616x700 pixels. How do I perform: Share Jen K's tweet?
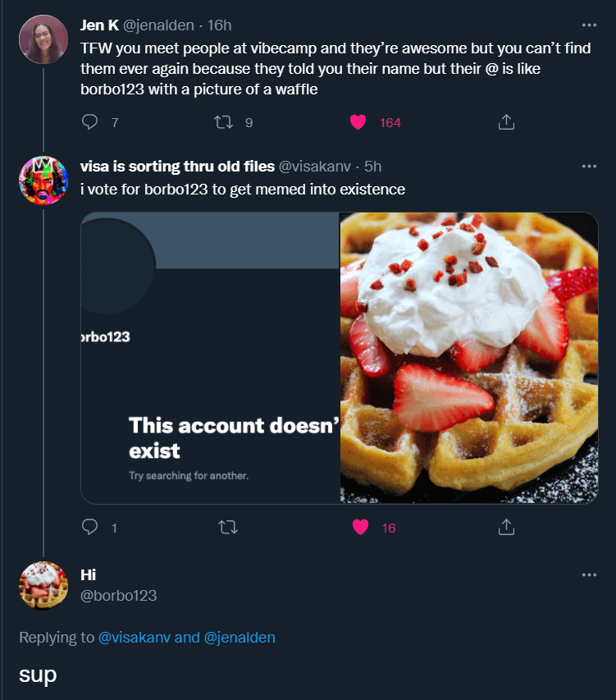[x=506, y=122]
